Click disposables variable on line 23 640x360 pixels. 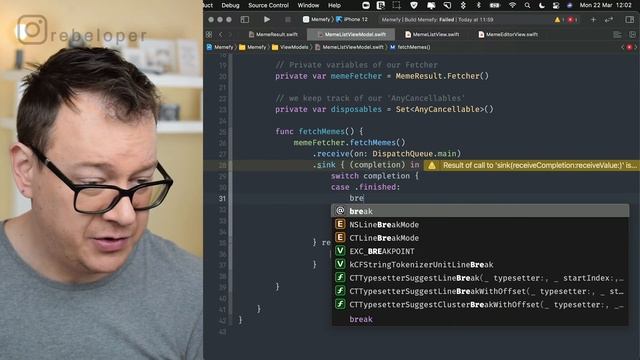356,109
